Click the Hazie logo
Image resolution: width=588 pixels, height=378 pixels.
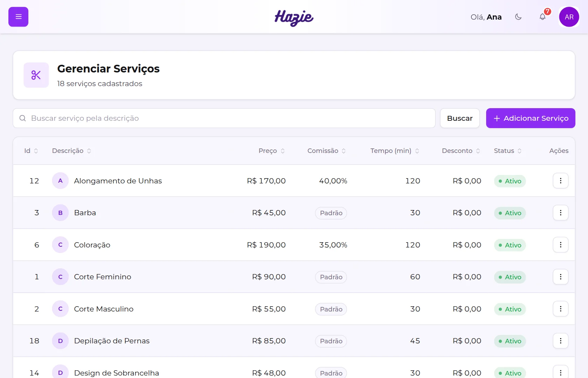pyautogui.click(x=294, y=17)
